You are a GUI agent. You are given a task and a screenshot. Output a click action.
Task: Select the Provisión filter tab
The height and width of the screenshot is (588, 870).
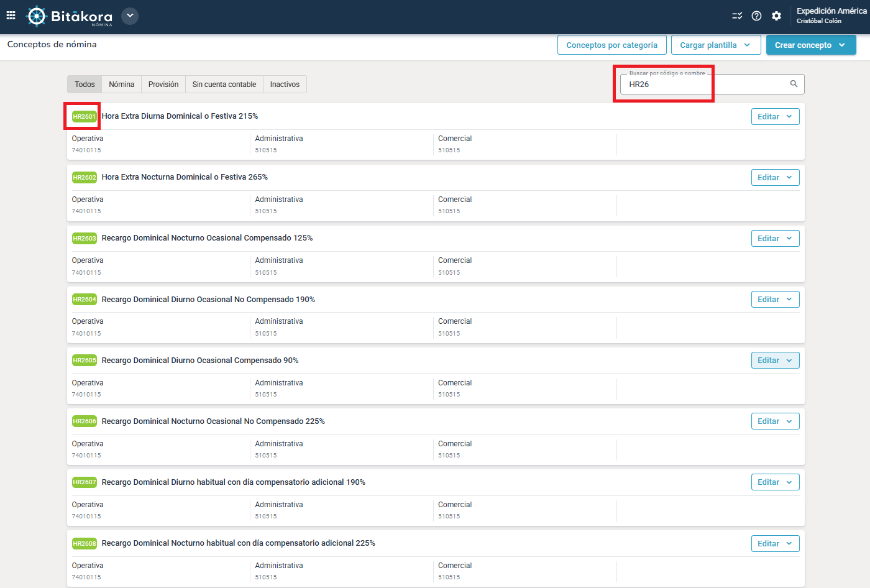[x=163, y=85]
